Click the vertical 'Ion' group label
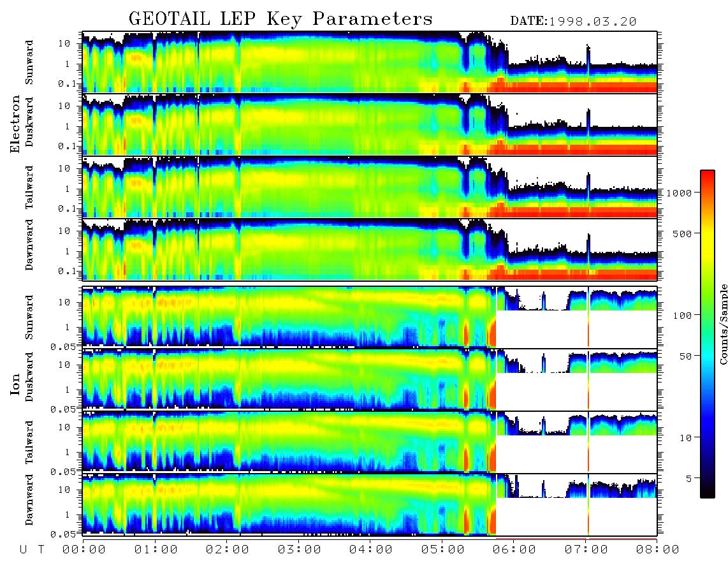 pos(15,384)
